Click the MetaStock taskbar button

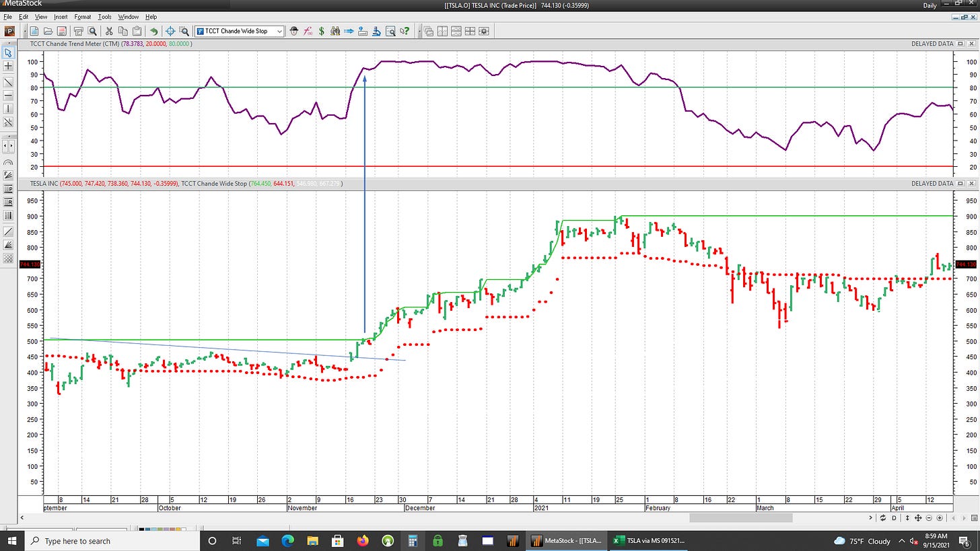click(x=566, y=540)
